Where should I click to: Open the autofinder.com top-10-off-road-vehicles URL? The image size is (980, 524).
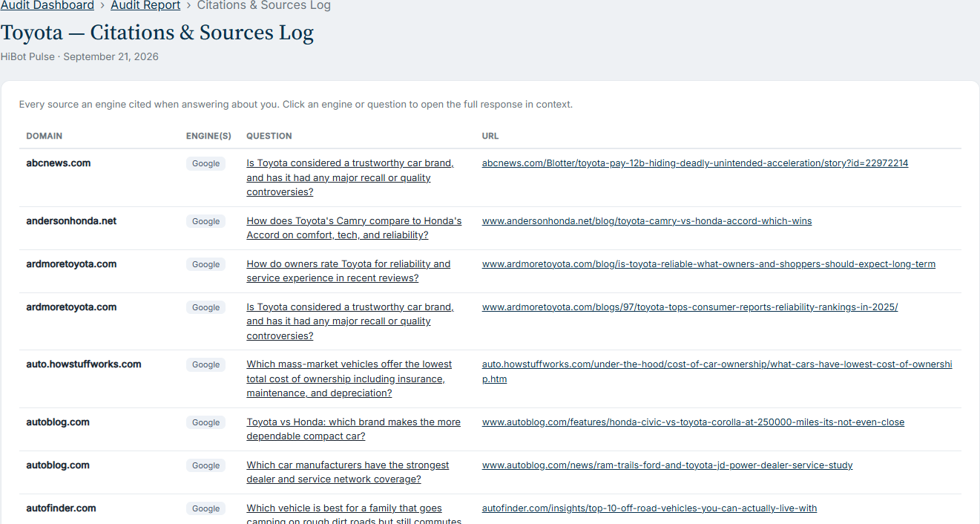point(649,508)
